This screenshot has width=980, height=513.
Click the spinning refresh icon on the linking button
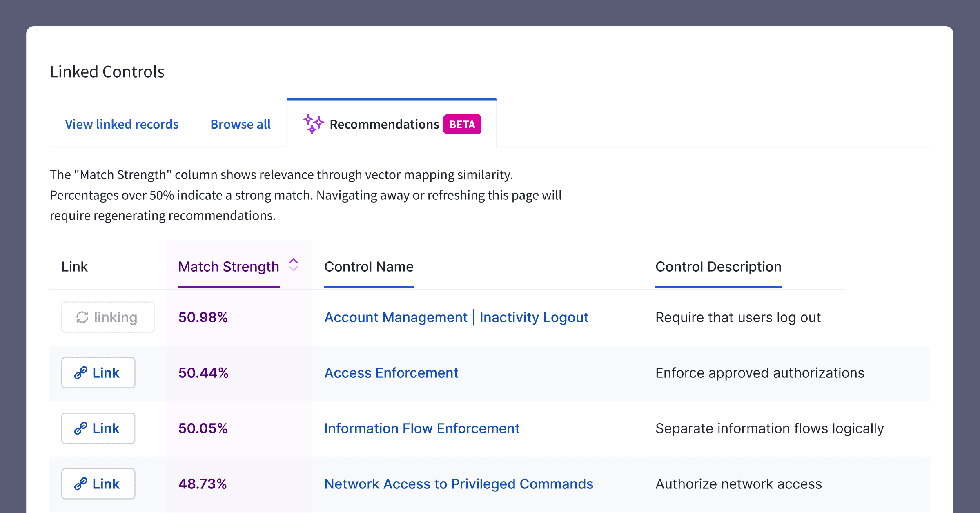coord(82,317)
